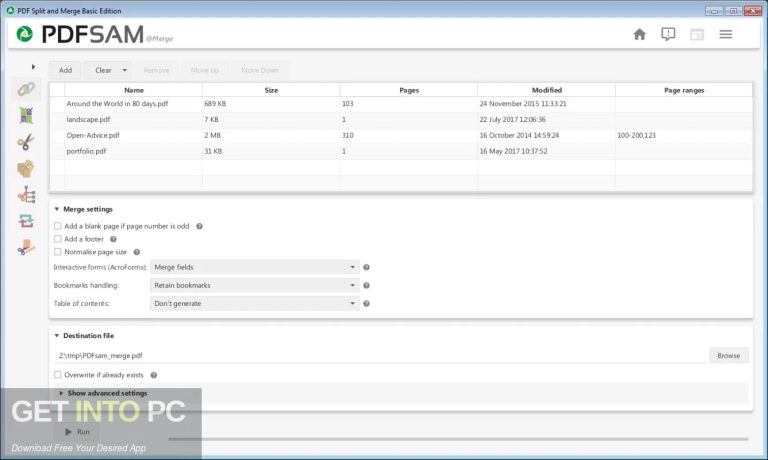Show help for blank page option
Image resolution: width=768 pixels, height=460 pixels.
199,226
